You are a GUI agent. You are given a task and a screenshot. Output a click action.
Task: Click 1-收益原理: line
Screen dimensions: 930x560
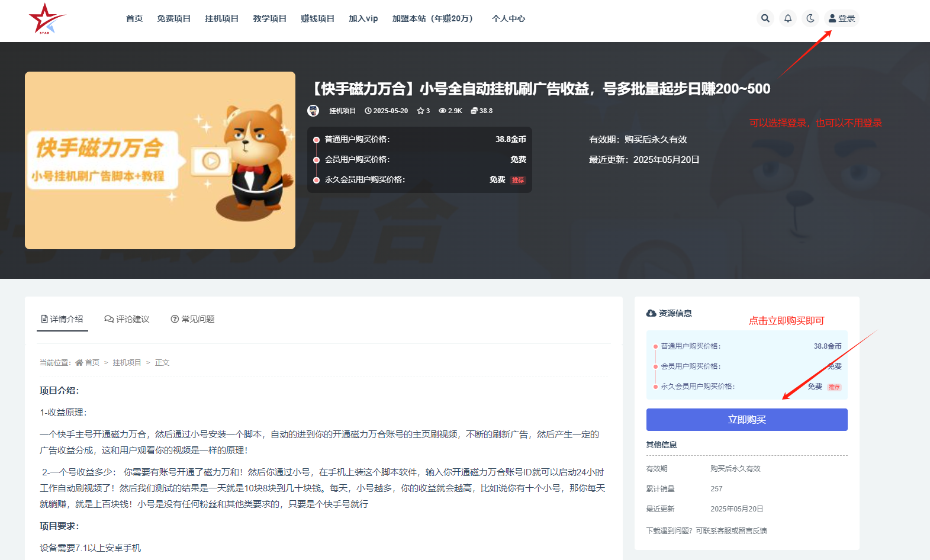pos(63,412)
